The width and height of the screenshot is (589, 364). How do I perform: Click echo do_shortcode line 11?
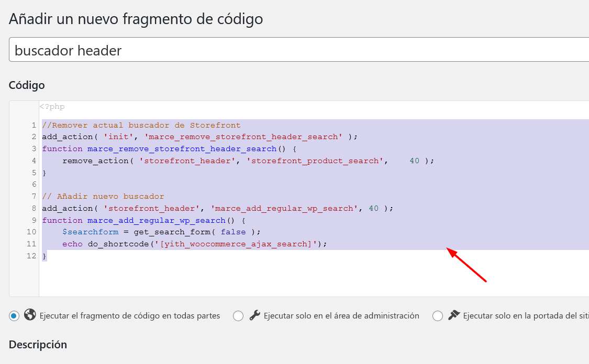(x=195, y=244)
